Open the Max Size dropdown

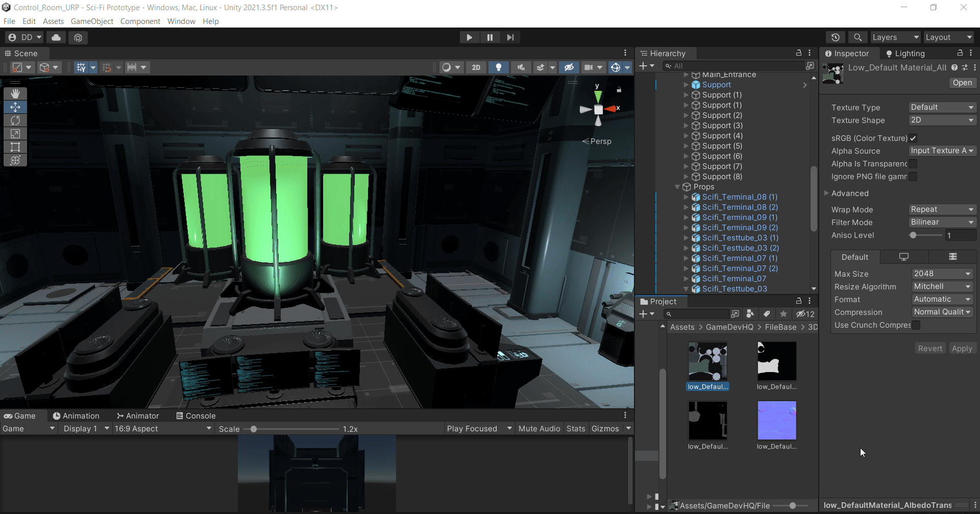click(942, 274)
